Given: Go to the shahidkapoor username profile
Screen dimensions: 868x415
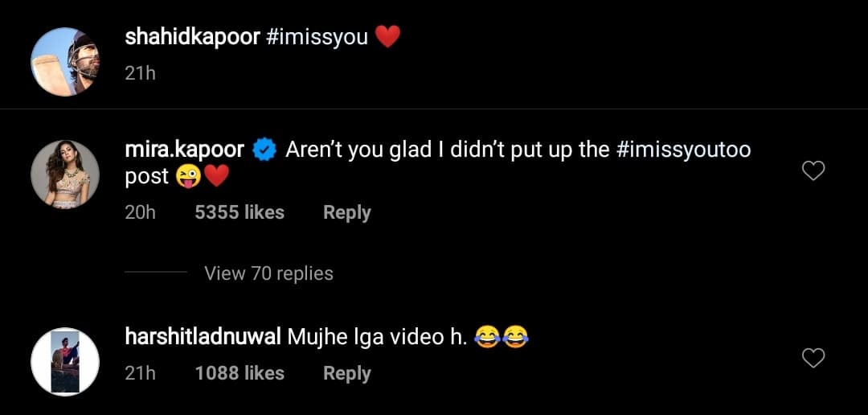Looking at the screenshot, I should tap(192, 37).
